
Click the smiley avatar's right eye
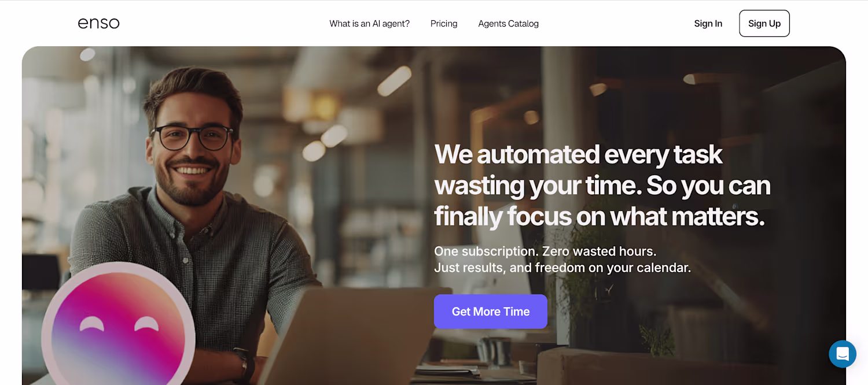click(146, 324)
